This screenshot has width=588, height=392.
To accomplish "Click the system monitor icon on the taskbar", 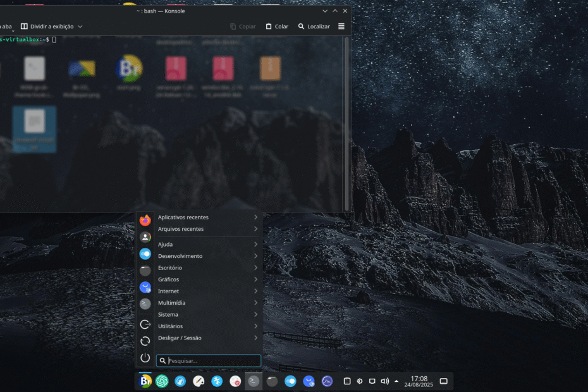I will coord(327,381).
